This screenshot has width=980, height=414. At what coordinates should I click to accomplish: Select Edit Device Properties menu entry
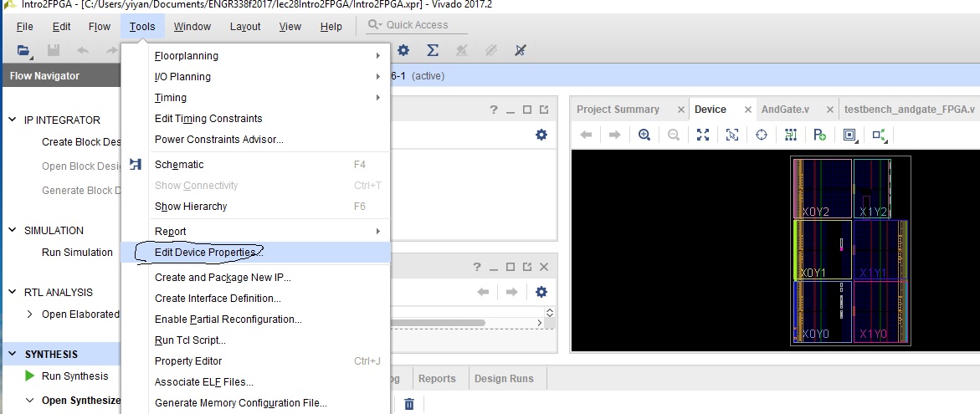209,253
